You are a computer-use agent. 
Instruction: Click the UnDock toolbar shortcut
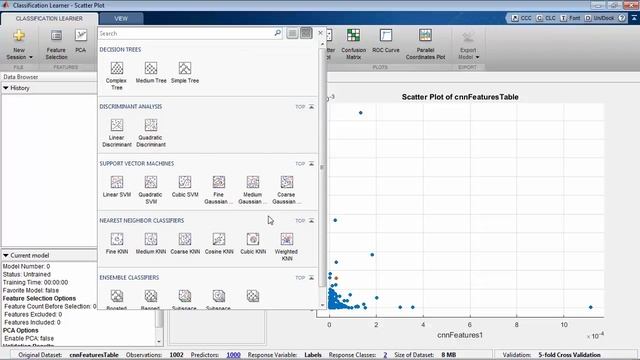coord(600,18)
